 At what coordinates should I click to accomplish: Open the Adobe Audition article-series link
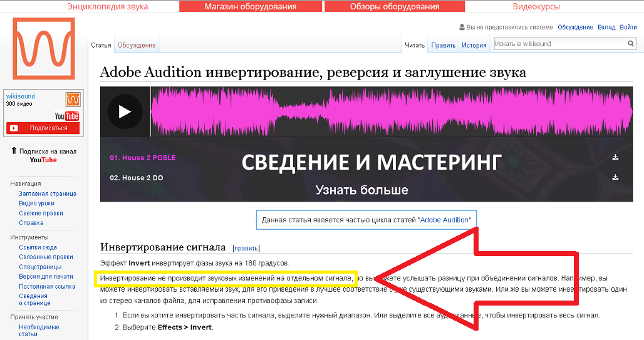(444, 220)
